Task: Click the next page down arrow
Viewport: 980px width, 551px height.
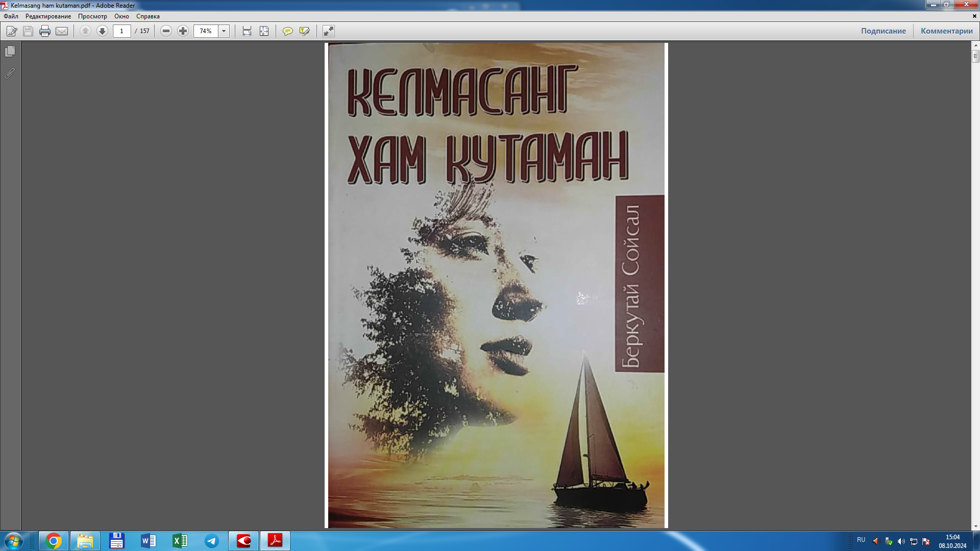Action: tap(102, 31)
